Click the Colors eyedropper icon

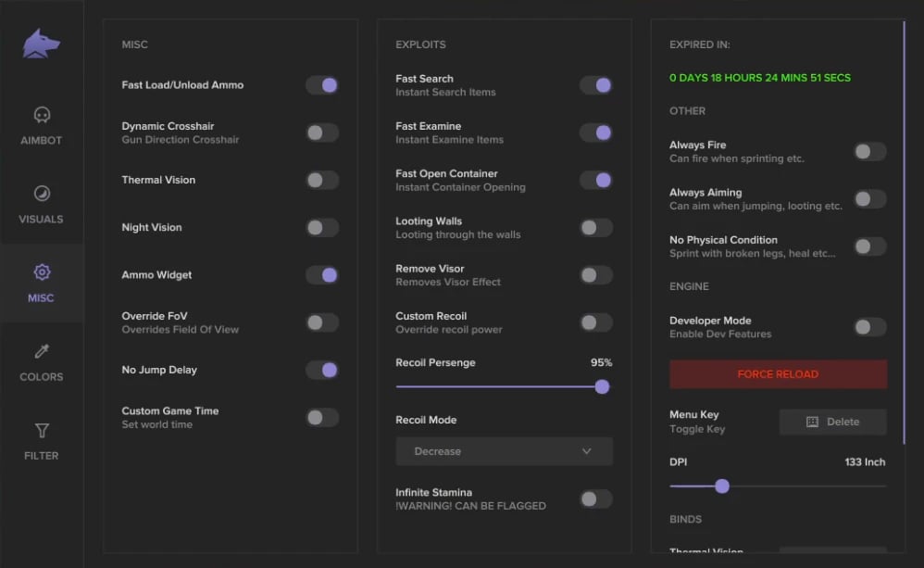42,351
